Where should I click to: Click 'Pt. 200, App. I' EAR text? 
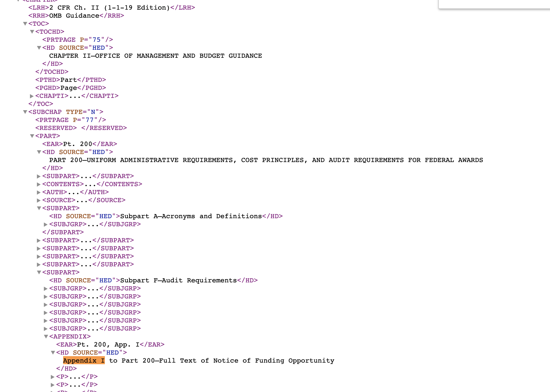coord(108,344)
